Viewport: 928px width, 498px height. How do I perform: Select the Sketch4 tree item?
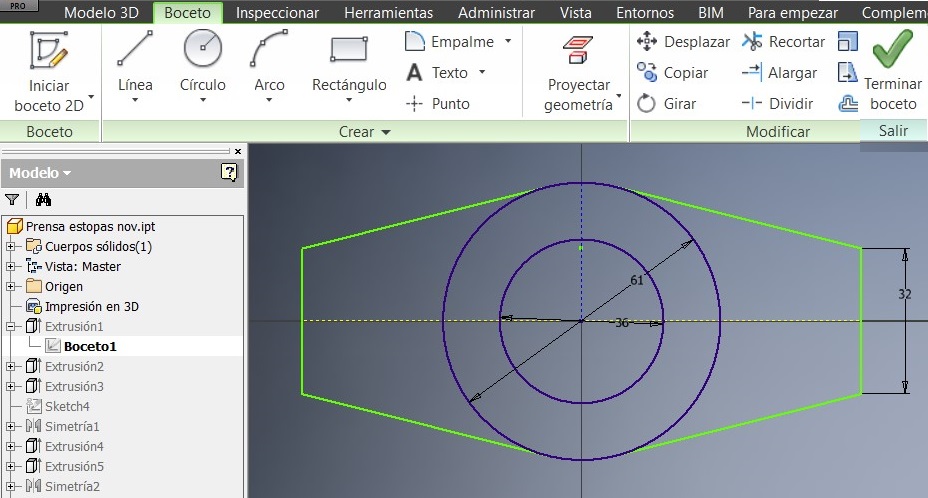coord(67,406)
